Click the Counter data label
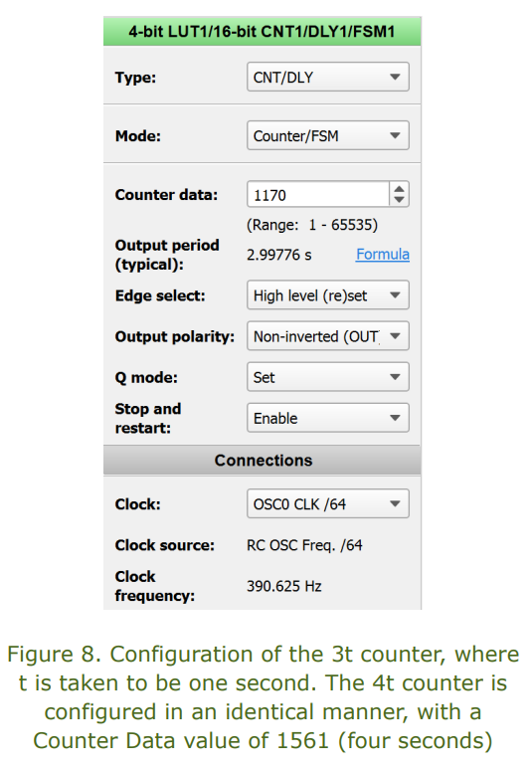The width and height of the screenshot is (532, 771). click(x=166, y=195)
